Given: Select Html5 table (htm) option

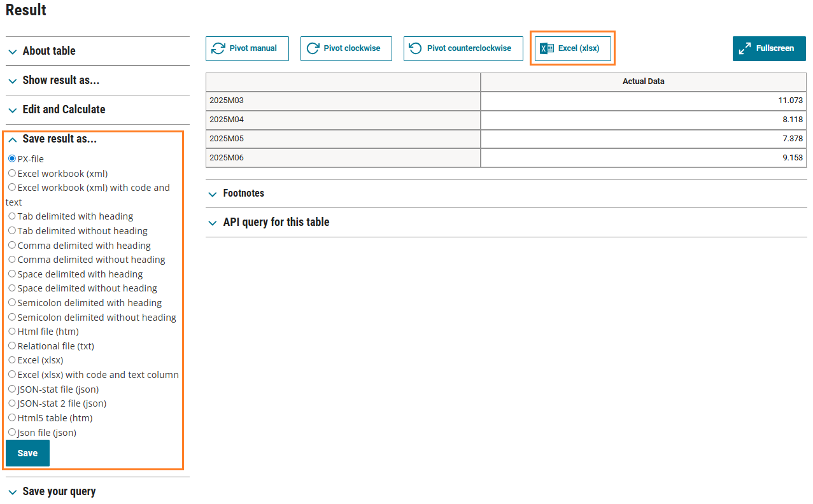Looking at the screenshot, I should pos(12,417).
